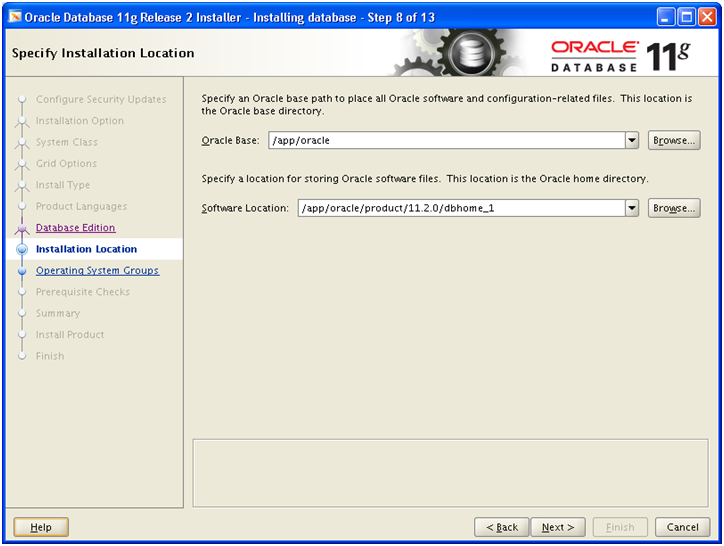Click the Database Edition step marker icon
724x546 pixels.
coord(22,228)
